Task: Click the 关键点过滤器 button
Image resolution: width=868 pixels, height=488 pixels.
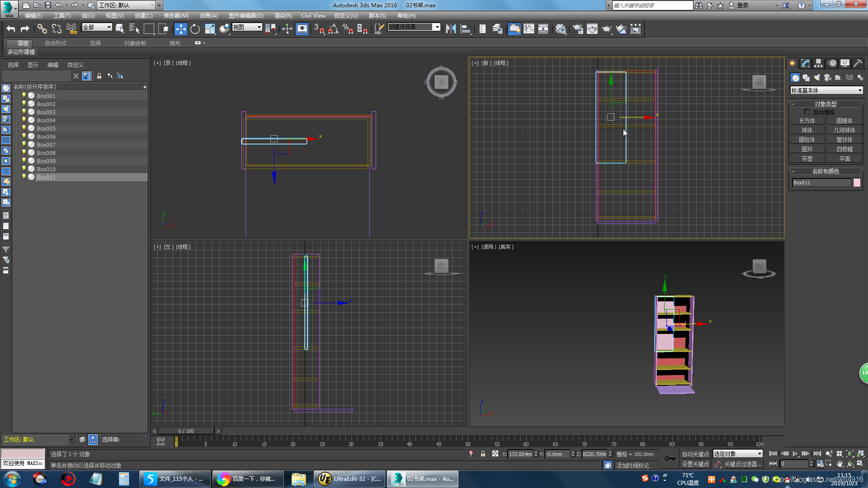Action: 743,464
